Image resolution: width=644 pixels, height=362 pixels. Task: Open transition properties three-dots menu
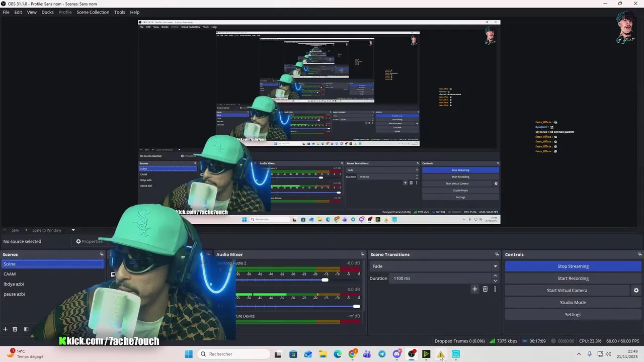point(495,289)
